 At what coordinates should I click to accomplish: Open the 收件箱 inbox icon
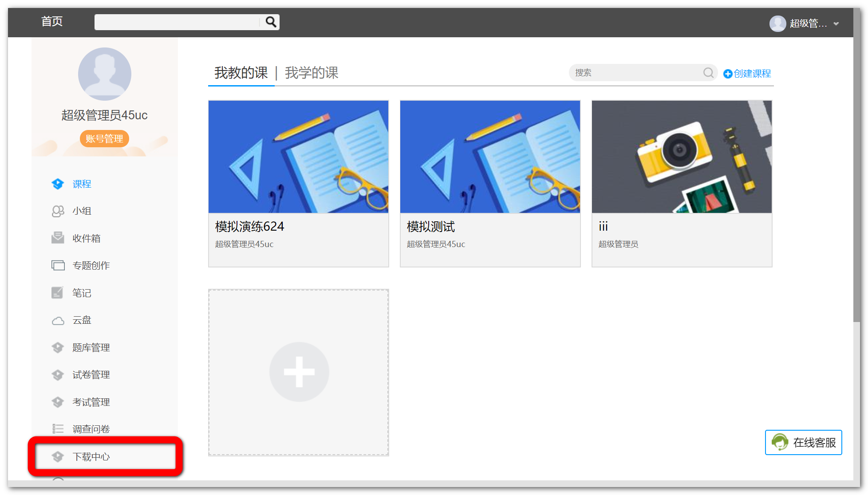coord(58,238)
